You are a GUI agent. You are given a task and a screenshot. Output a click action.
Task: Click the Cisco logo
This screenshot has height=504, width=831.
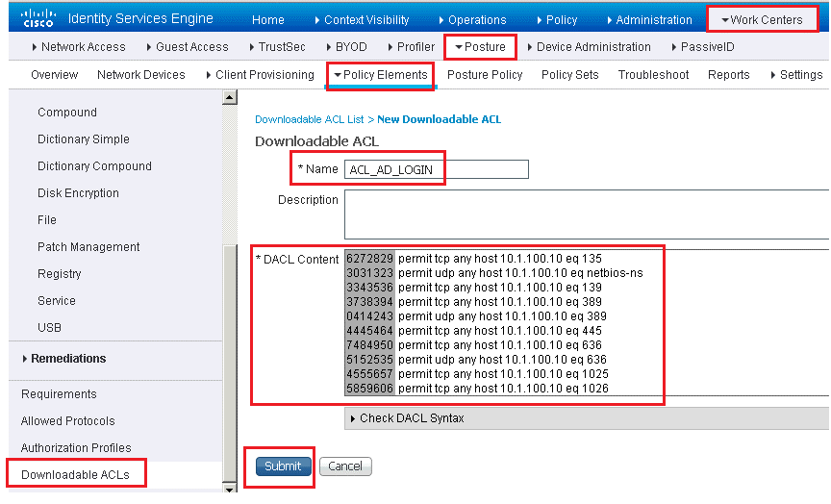pos(38,18)
